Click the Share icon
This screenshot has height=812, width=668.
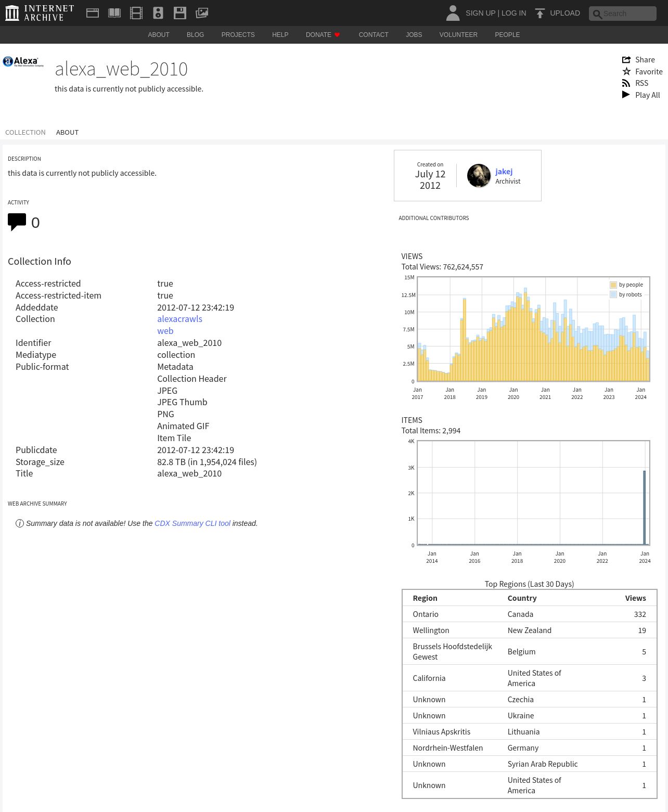click(626, 60)
